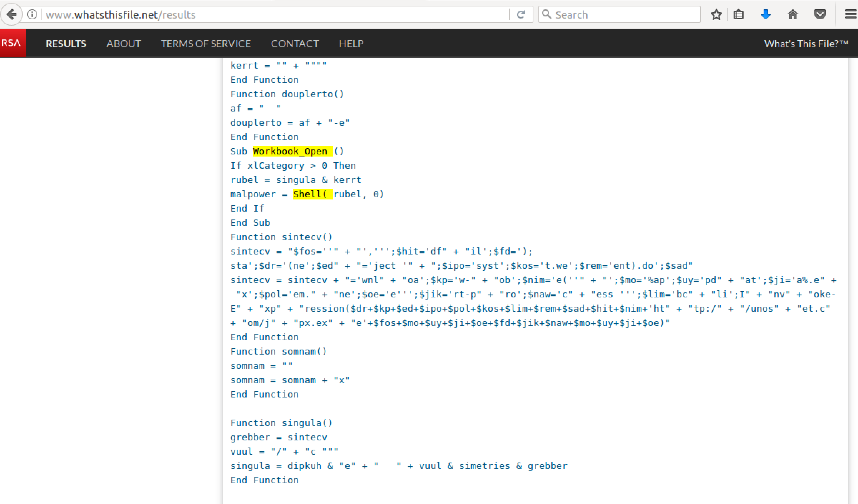Open the CONTACT page link
Viewport: 858px width, 504px height.
point(295,44)
